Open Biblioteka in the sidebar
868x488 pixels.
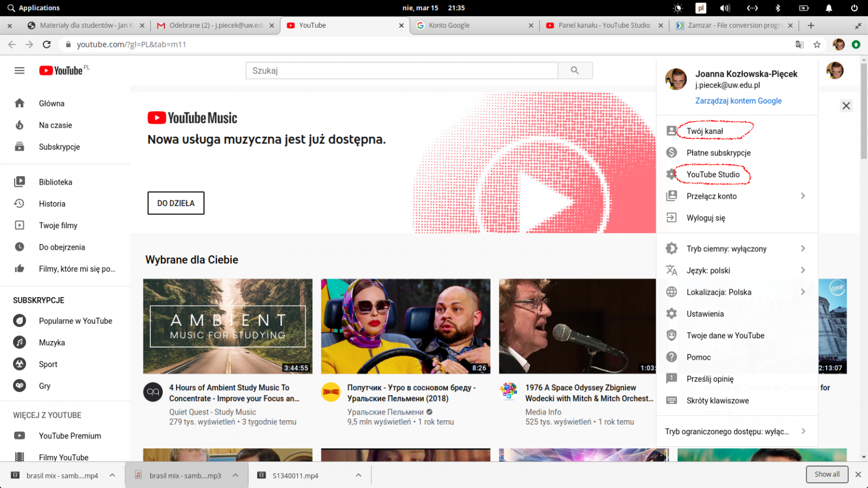pos(66,182)
